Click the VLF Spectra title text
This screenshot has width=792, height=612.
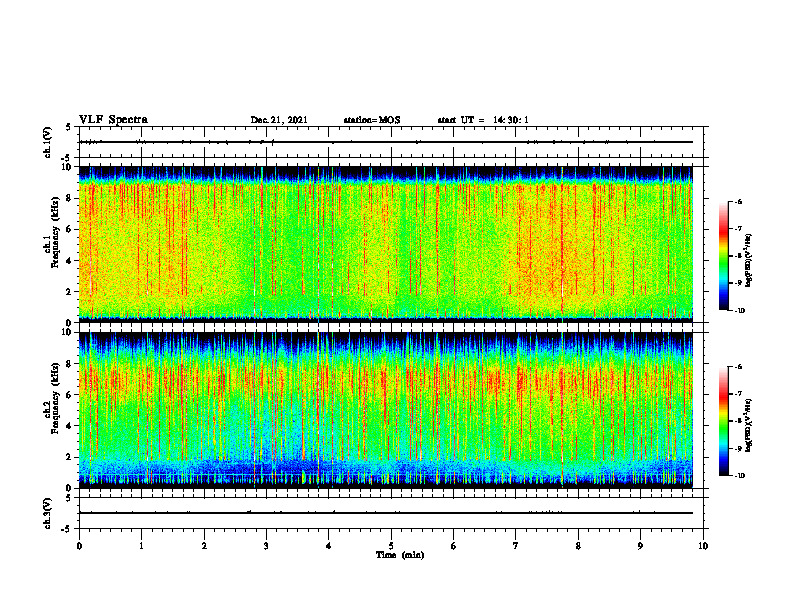click(113, 120)
